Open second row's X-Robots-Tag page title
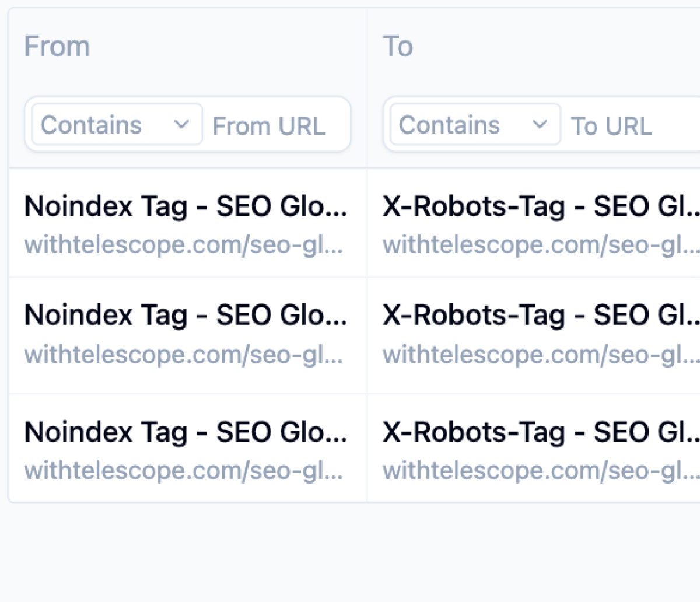The height and width of the screenshot is (602, 700). tap(540, 316)
